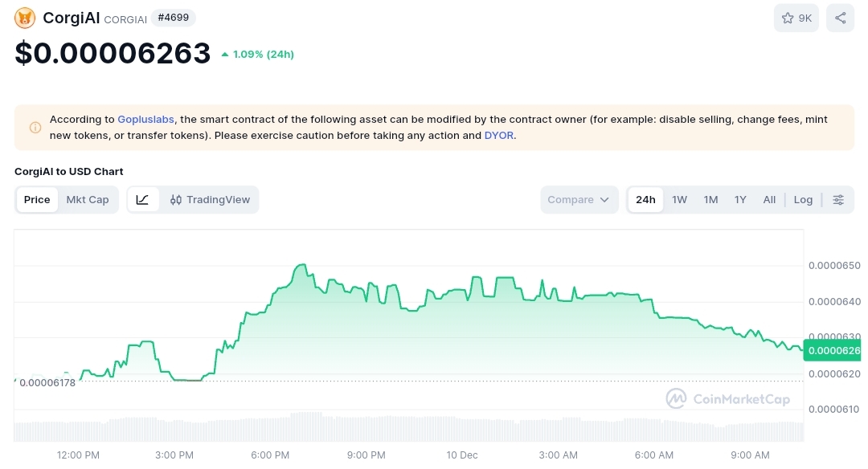
Task: Click the CorgiAI coin logo icon
Action: click(25, 18)
